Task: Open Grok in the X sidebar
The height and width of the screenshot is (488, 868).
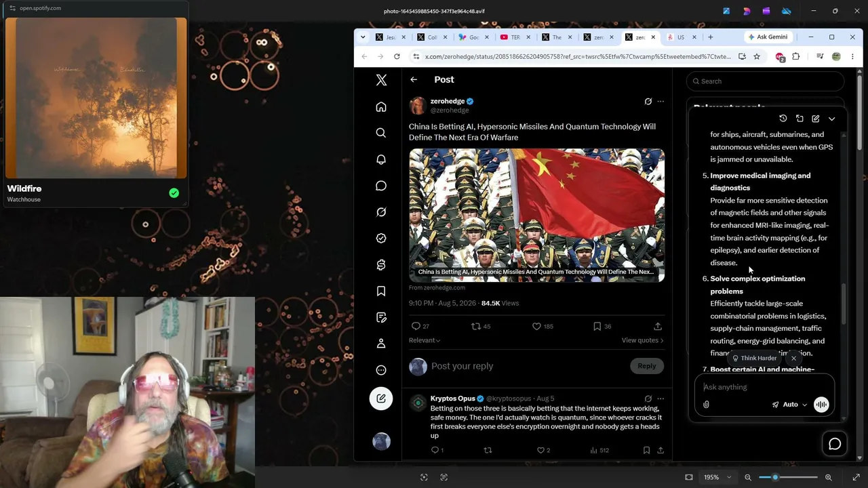Action: pyautogui.click(x=381, y=212)
